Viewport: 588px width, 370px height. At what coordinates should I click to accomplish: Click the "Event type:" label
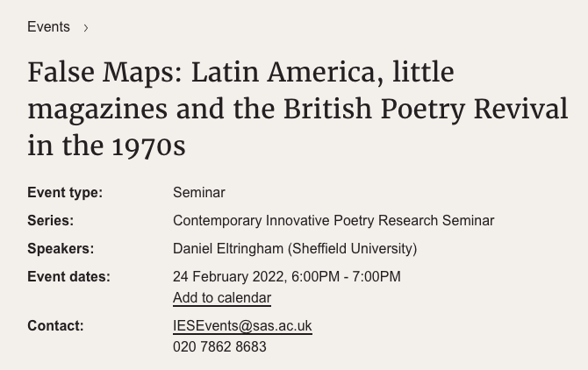65,193
